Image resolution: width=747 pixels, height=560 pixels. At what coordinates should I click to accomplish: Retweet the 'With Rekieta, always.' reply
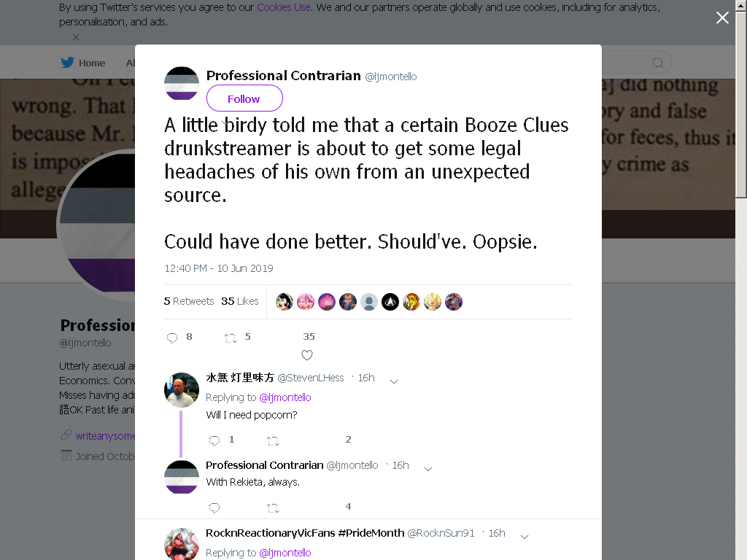coord(273,508)
